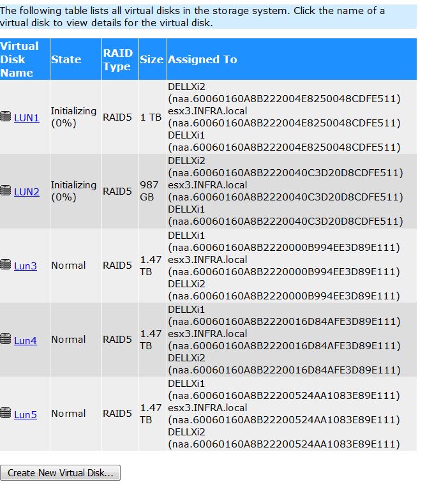Click the 1.47 TB size of Lun5
448x489 pixels.
pyautogui.click(x=151, y=414)
